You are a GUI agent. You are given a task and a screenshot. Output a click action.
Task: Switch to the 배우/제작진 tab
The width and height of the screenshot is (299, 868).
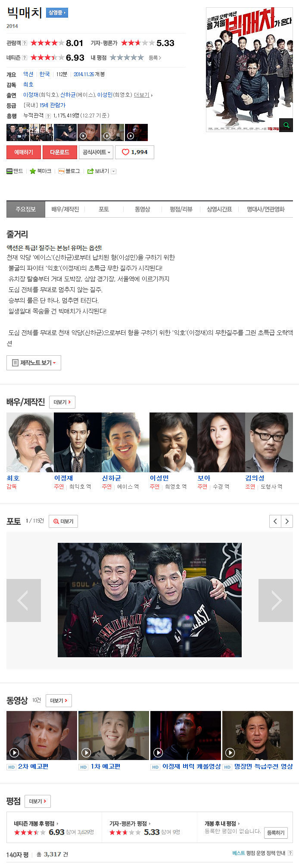[x=65, y=209]
